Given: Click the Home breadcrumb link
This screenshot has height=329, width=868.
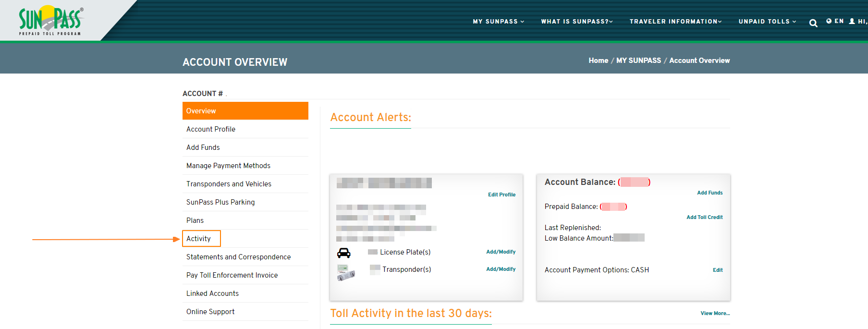Looking at the screenshot, I should 598,61.
